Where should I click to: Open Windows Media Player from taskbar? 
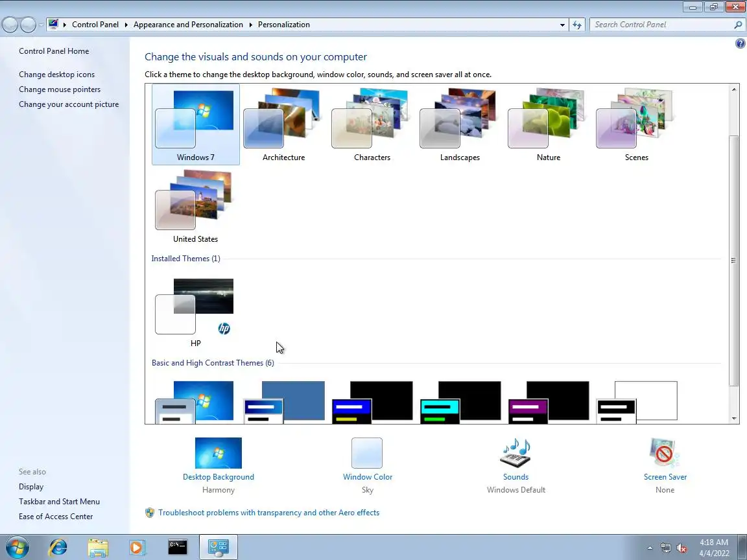137,547
